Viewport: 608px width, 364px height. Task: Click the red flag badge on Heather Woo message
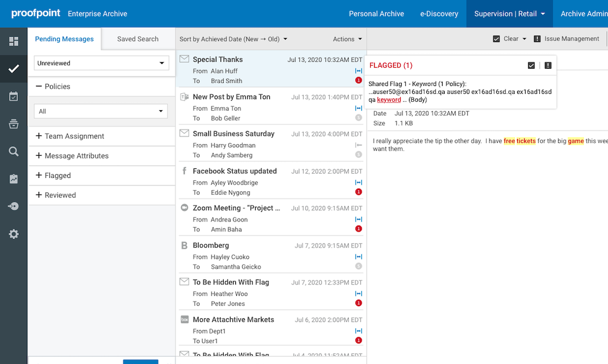click(x=358, y=303)
